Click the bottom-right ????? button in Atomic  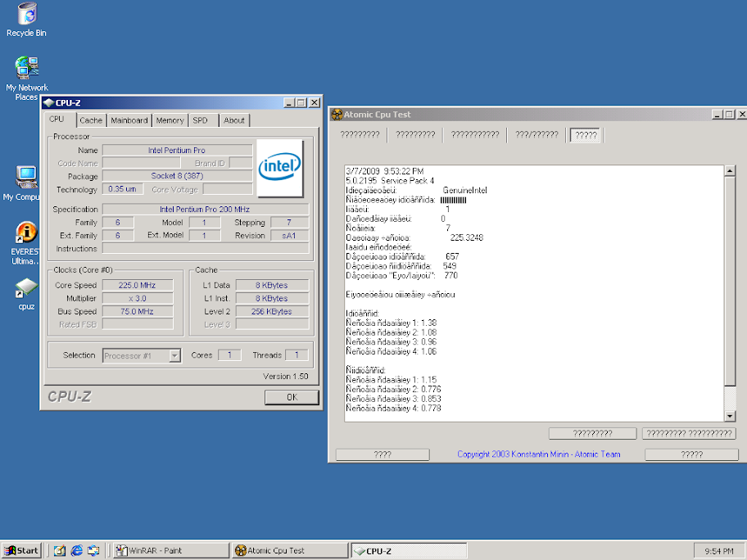[x=692, y=454]
